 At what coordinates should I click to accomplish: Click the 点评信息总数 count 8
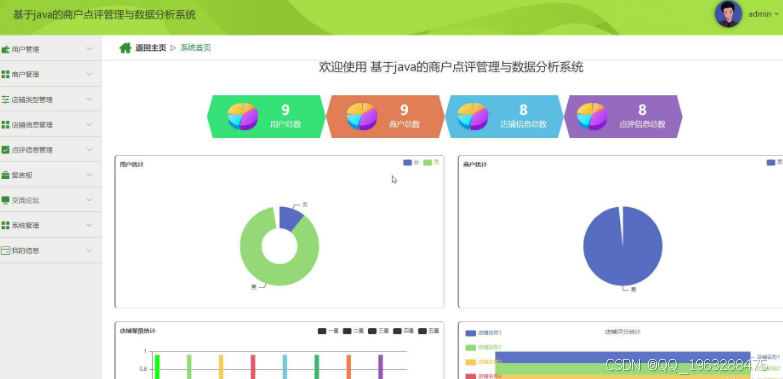[642, 110]
